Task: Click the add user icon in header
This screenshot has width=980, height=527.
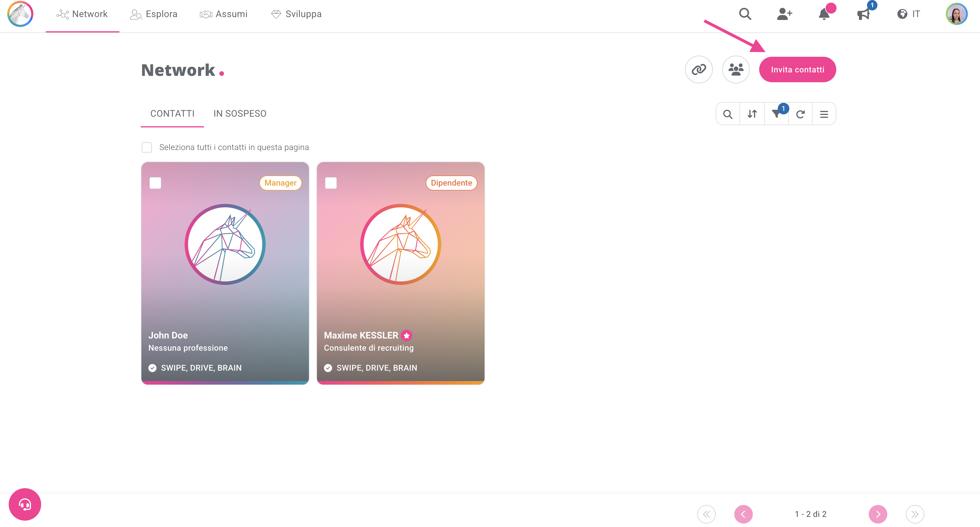Action: coord(784,14)
